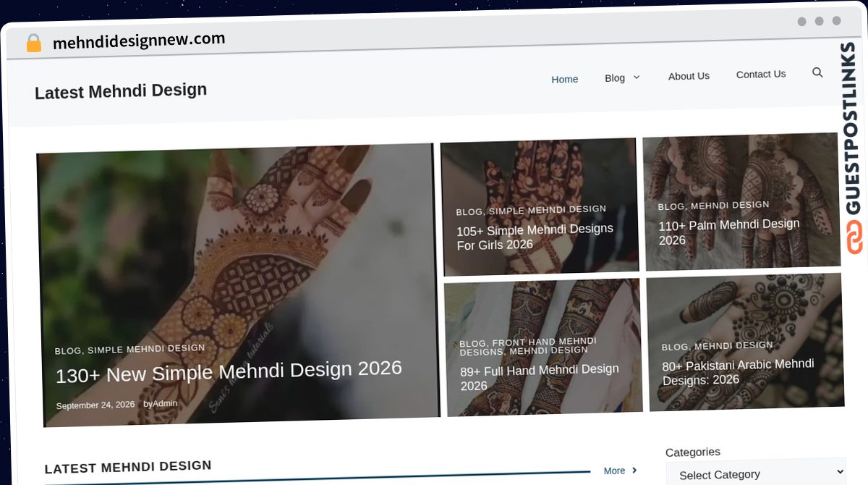Viewport: 868px width, 485px height.
Task: Open the Select Category dropdown
Action: click(756, 474)
